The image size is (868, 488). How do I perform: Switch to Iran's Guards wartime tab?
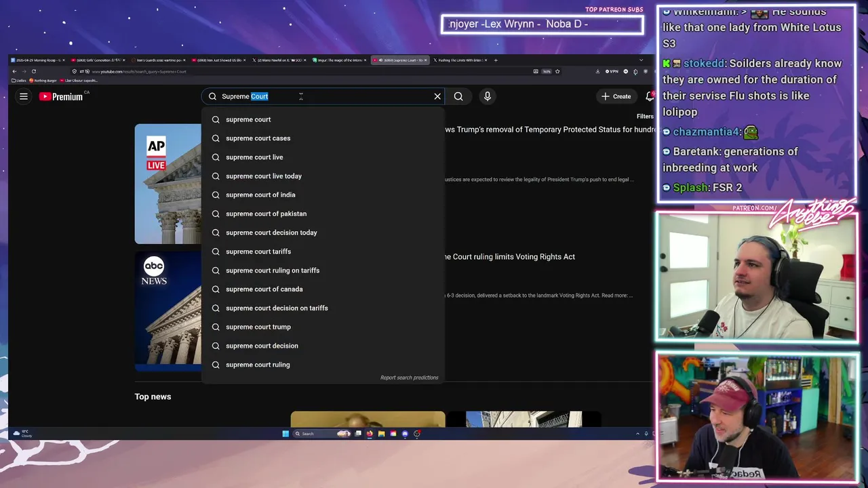coord(159,60)
